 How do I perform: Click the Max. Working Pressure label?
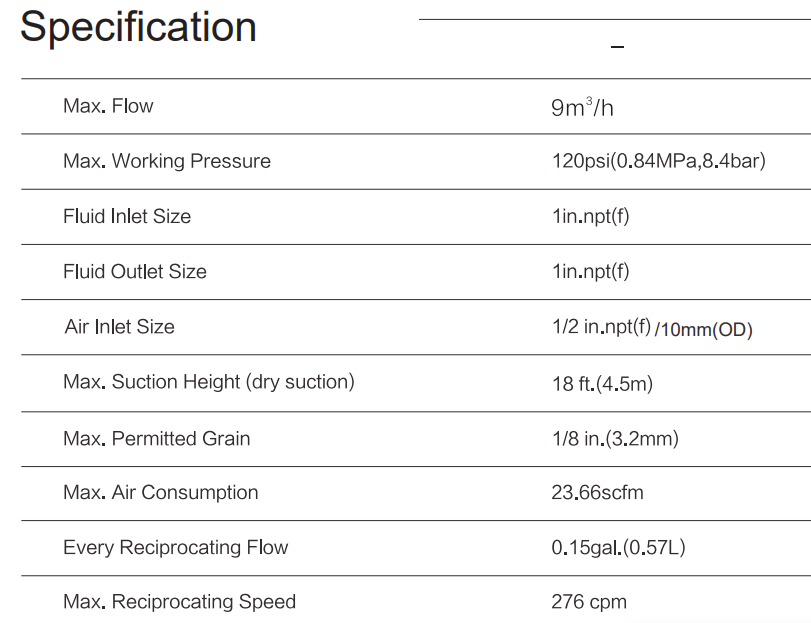click(x=167, y=161)
